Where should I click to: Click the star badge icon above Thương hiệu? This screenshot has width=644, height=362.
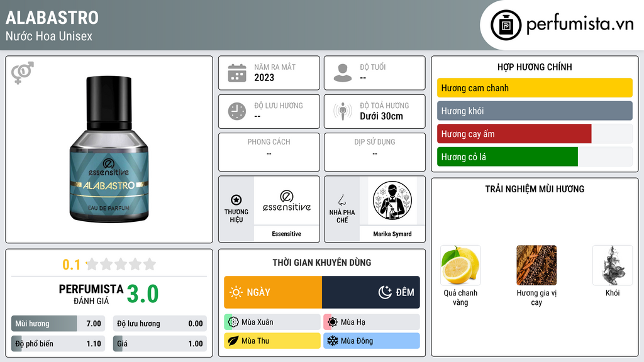236,200
